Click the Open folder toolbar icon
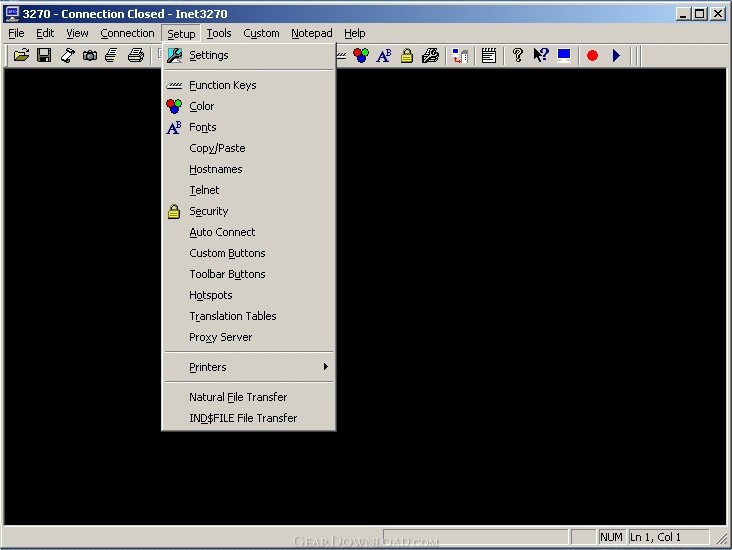This screenshot has height=550, width=732. point(21,56)
